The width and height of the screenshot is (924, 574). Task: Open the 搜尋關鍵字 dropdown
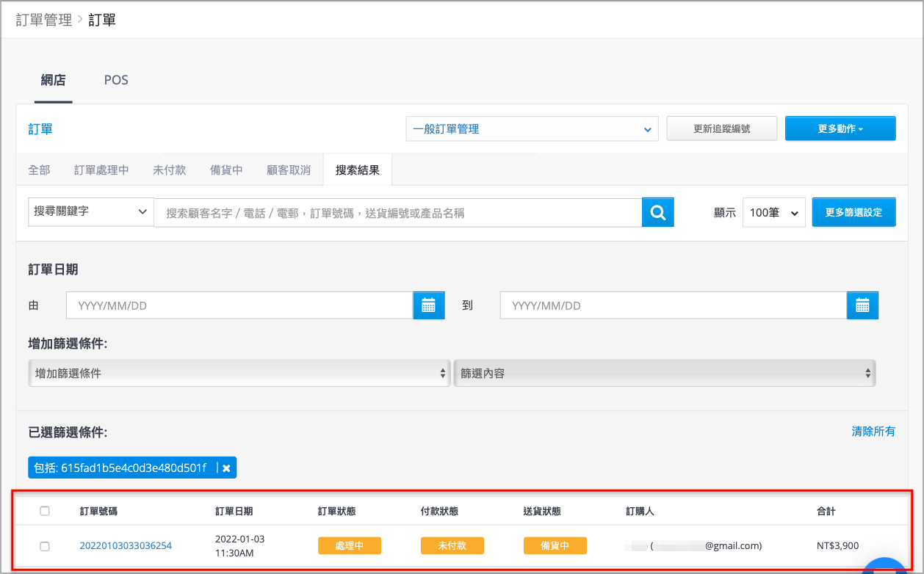pyautogui.click(x=91, y=211)
